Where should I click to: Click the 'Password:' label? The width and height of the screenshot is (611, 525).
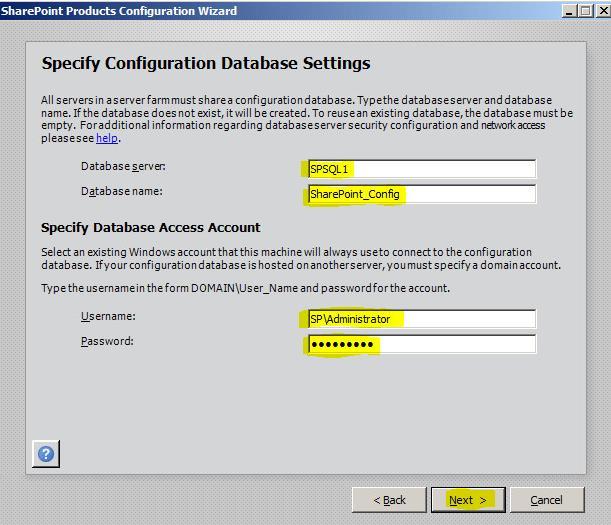(x=107, y=341)
